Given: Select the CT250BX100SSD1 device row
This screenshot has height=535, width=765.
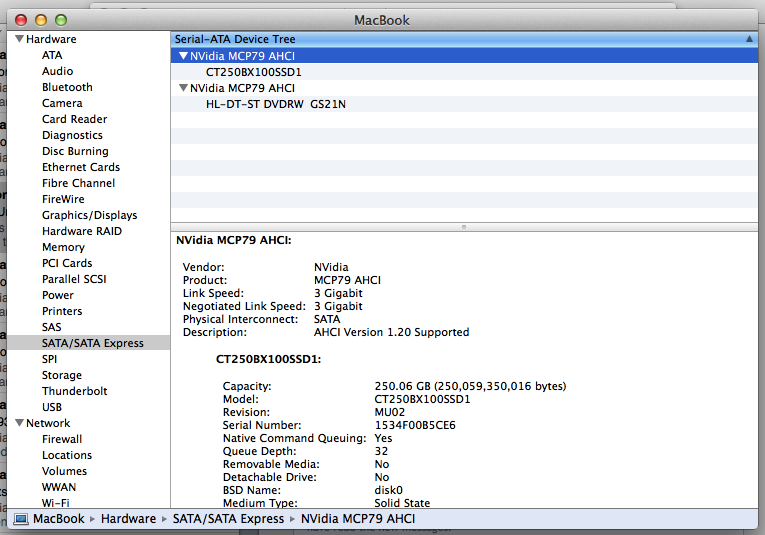Looking at the screenshot, I should coord(464,72).
